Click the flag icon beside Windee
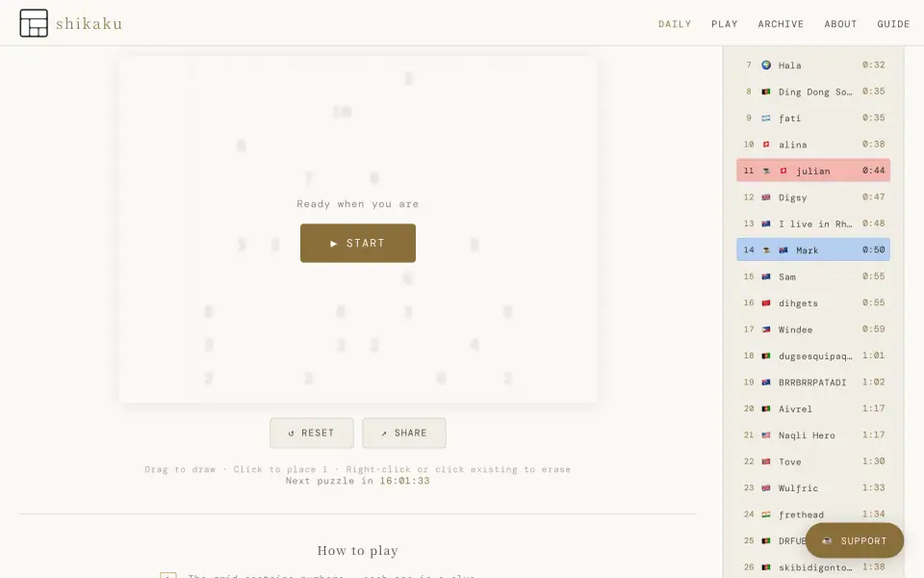This screenshot has height=578, width=924. [766, 329]
